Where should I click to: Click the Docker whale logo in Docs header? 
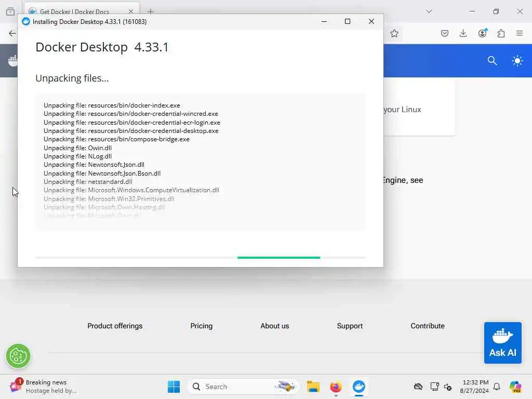click(13, 61)
